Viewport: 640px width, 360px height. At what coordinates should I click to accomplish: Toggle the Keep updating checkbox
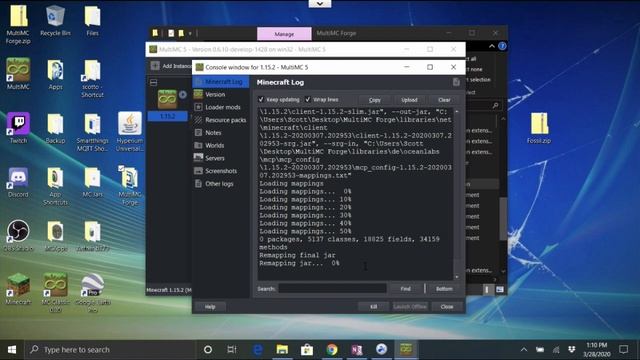(x=261, y=100)
